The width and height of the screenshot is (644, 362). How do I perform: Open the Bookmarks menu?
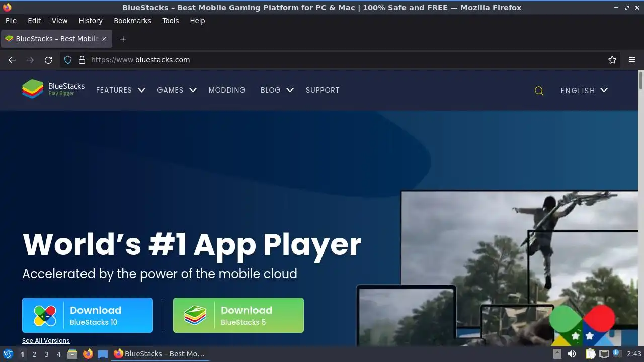(x=132, y=21)
